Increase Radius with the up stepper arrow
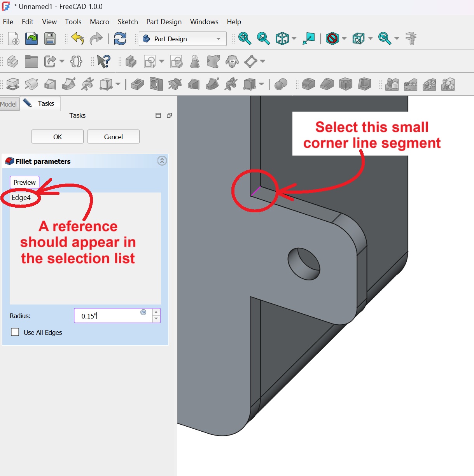Screen dimensions: 474x476 tap(156, 312)
